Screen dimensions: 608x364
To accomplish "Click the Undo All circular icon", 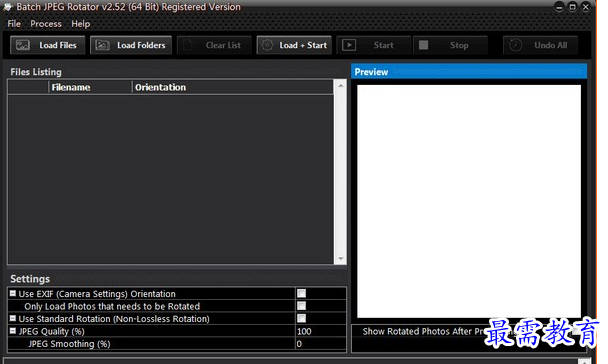I will pyautogui.click(x=515, y=45).
